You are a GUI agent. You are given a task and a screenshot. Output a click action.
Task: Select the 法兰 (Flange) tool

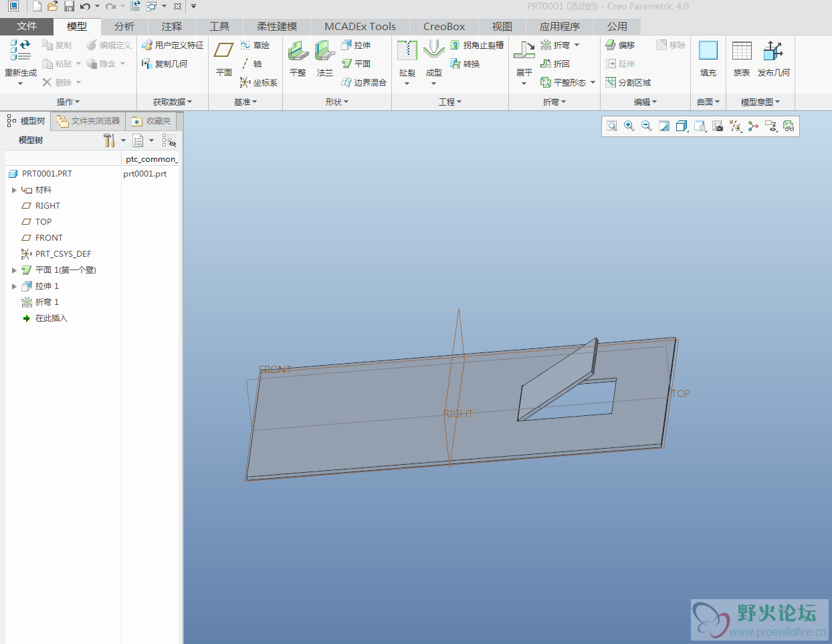[324, 51]
